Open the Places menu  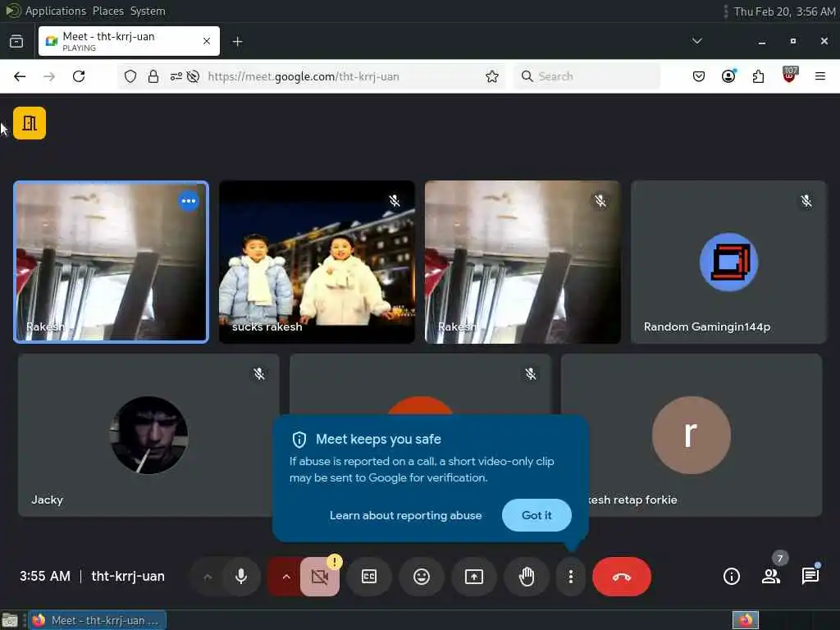(x=107, y=11)
